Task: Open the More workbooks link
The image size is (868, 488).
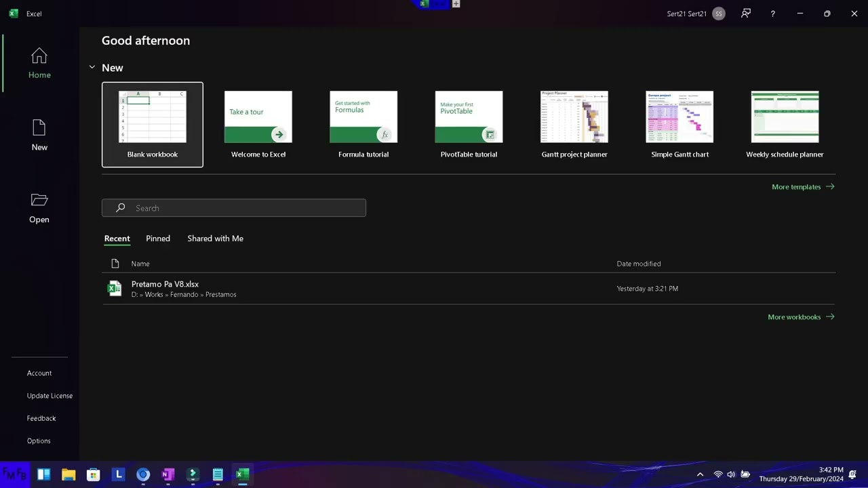Action: [x=801, y=317]
